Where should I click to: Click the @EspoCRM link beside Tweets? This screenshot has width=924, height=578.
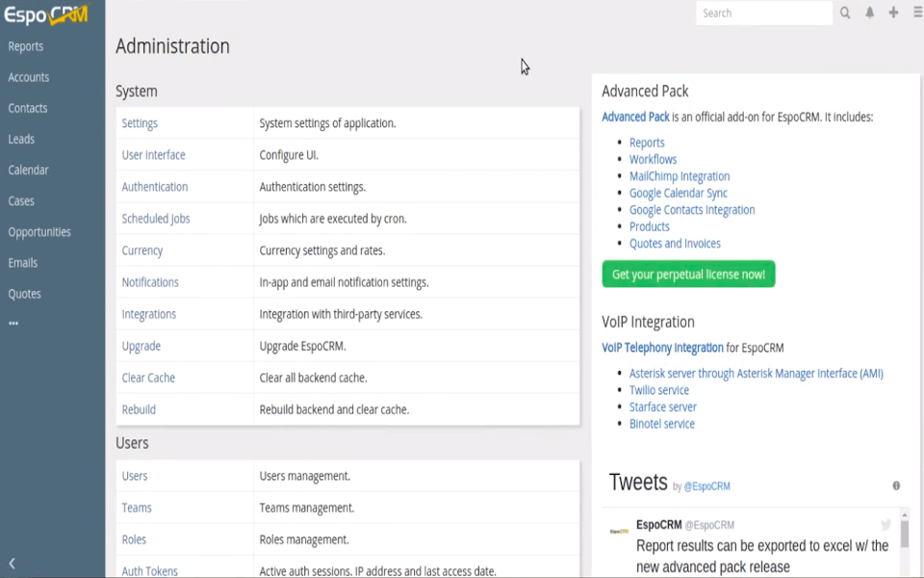click(x=707, y=486)
